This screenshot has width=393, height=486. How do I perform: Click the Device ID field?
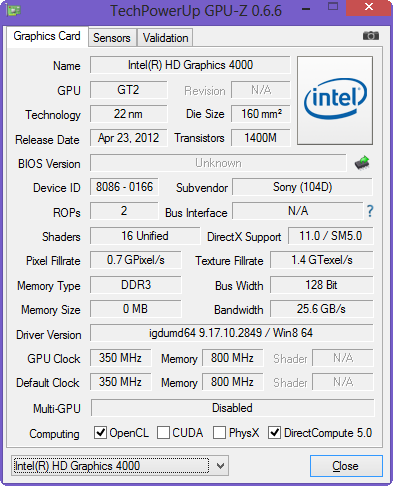coord(124,187)
